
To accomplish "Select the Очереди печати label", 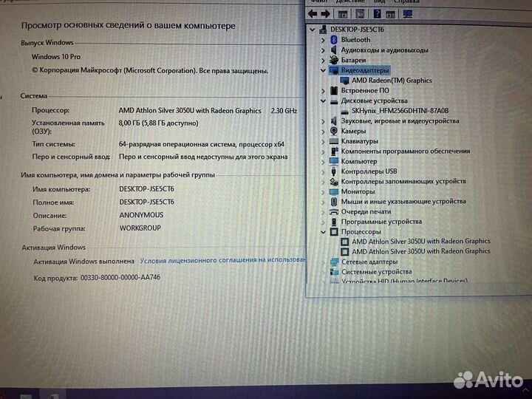I will click(x=366, y=212).
